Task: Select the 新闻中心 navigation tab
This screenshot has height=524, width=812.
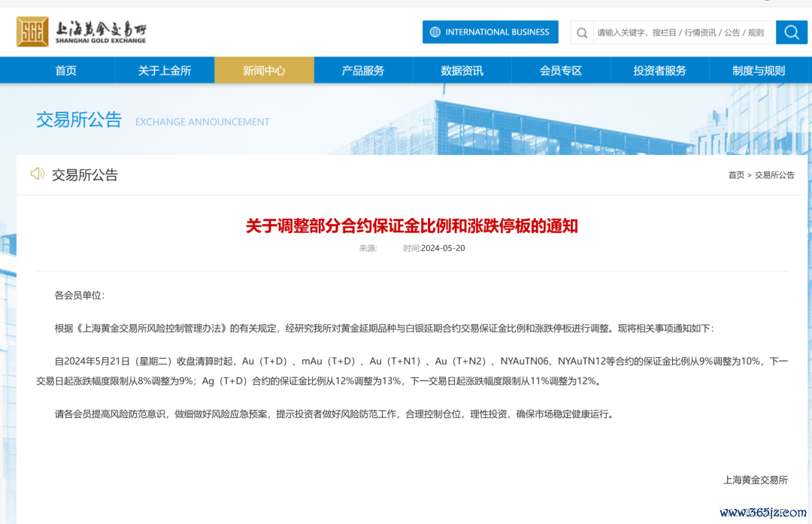Action: [x=264, y=71]
